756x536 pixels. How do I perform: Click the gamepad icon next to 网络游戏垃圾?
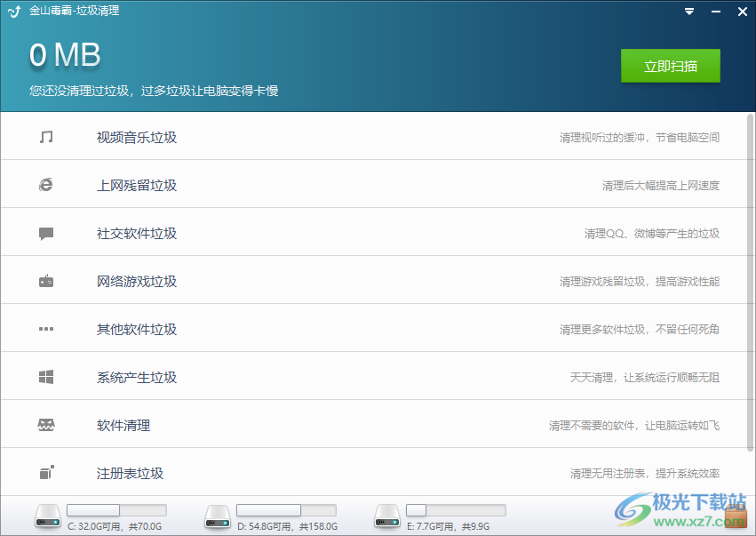tap(47, 279)
